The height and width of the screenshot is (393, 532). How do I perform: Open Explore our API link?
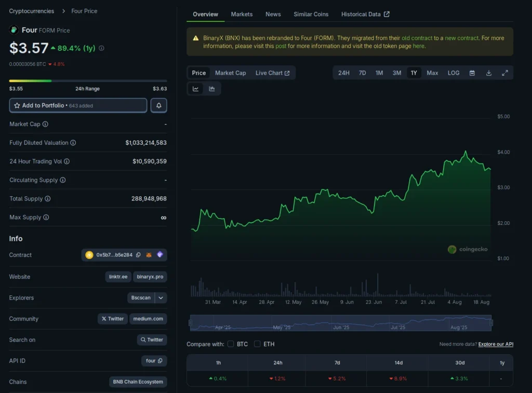pyautogui.click(x=496, y=344)
